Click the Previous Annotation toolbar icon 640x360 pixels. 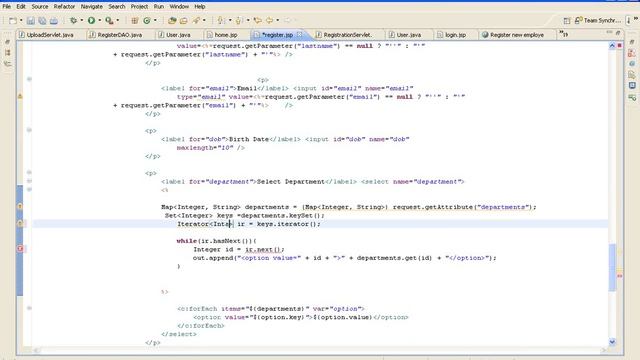239,20
